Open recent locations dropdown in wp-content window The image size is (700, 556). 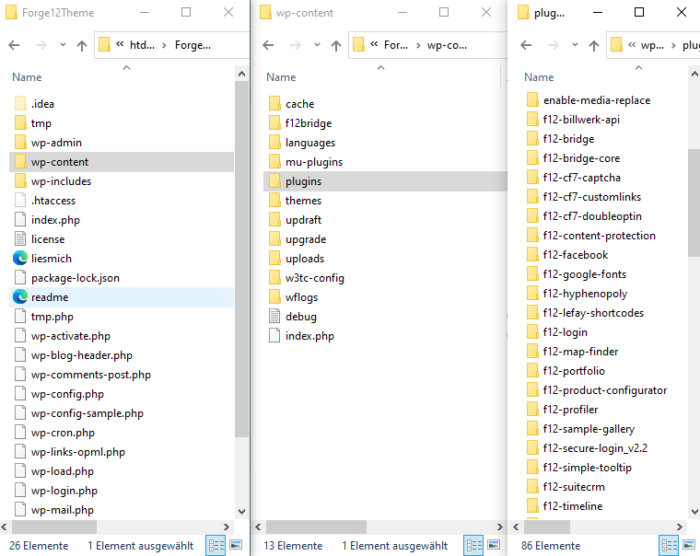[317, 45]
